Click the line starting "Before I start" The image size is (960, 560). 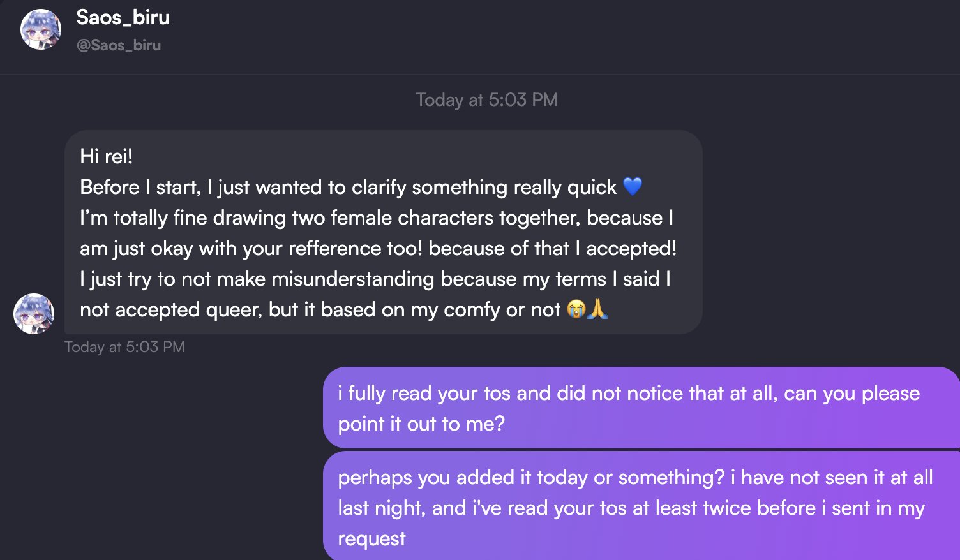click(348, 187)
